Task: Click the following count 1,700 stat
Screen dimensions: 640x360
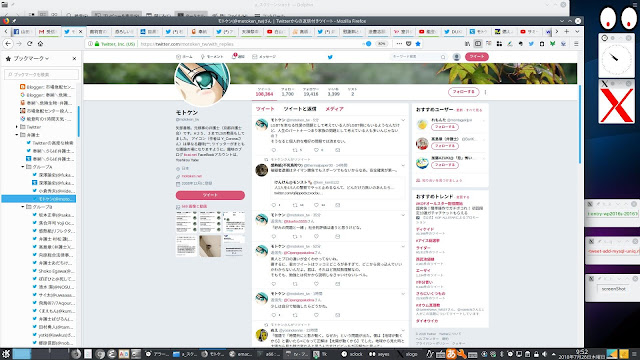Action: point(287,92)
